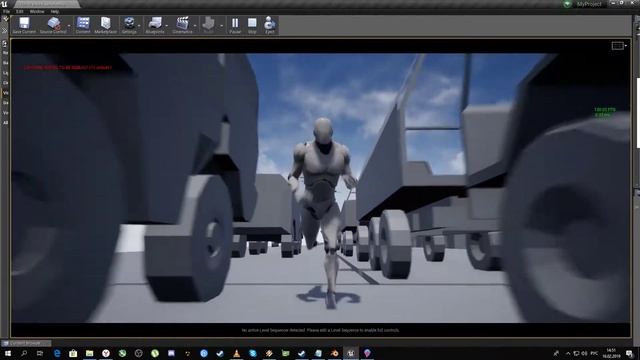Stop the play session

pyautogui.click(x=252, y=25)
